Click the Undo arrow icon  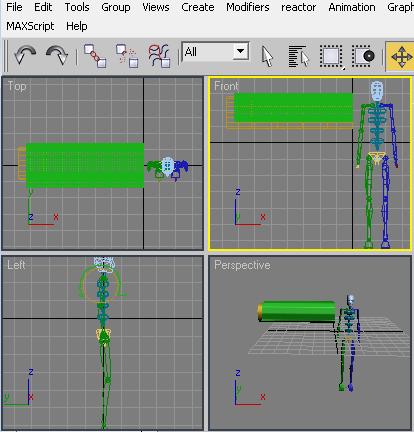(25, 55)
